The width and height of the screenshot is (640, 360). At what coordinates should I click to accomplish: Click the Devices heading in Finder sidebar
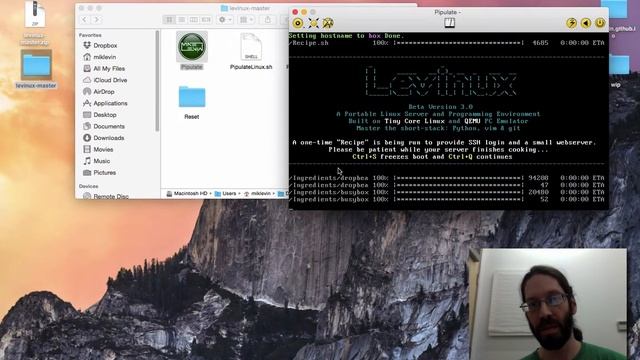[88, 186]
